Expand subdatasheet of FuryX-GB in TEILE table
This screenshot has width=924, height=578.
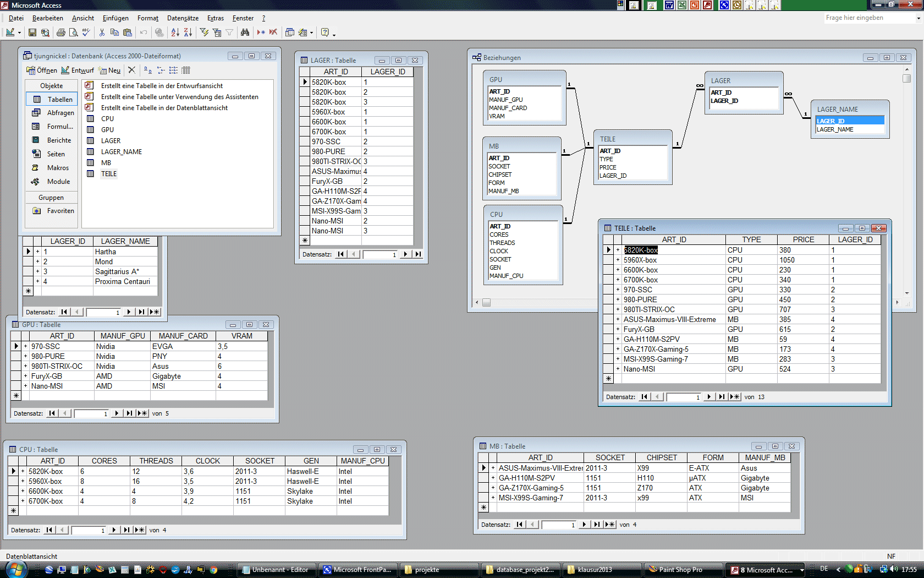618,329
